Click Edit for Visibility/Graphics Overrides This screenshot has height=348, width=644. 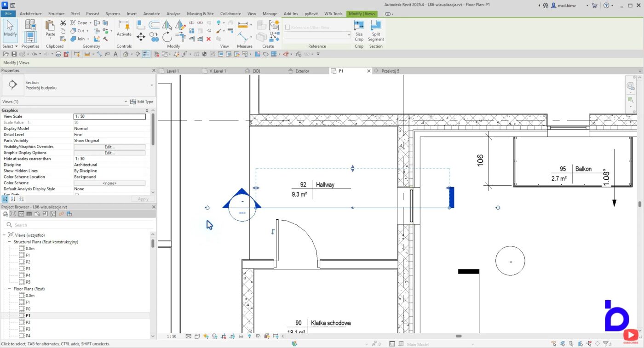pos(109,147)
